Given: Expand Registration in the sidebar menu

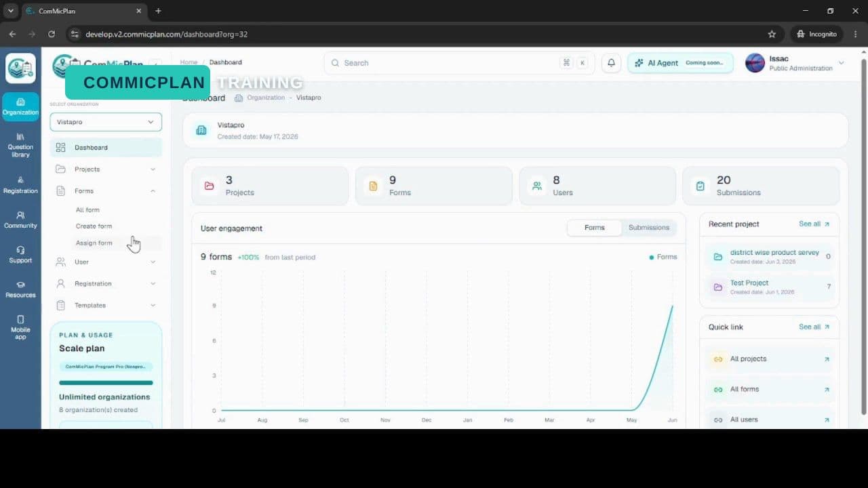Looking at the screenshot, I should [106, 283].
